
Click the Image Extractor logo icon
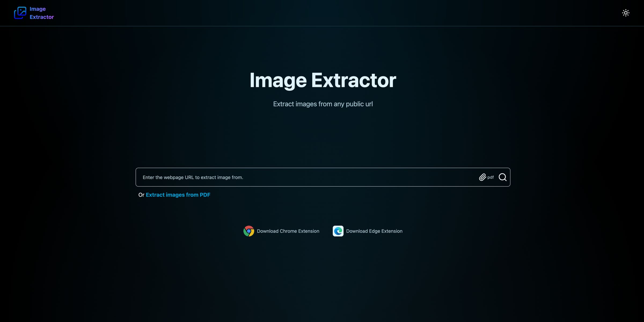(x=20, y=13)
